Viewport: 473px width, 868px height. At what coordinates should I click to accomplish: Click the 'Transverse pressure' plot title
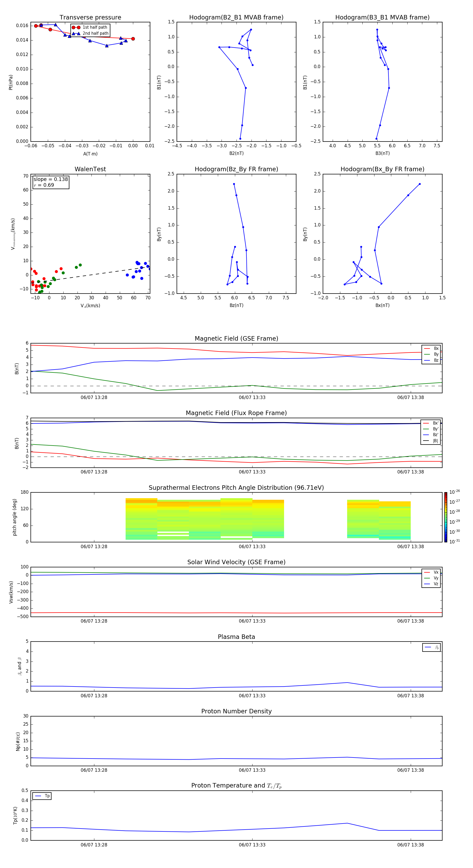(90, 18)
